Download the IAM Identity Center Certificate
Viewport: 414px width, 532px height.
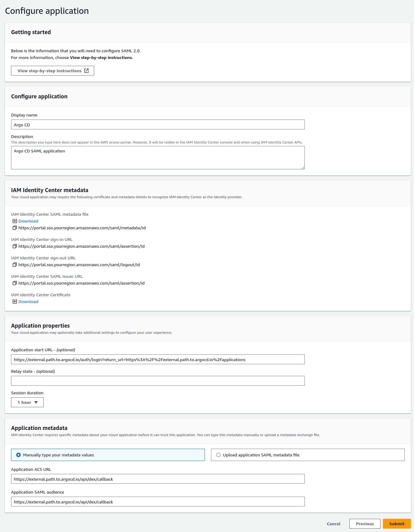tap(28, 301)
